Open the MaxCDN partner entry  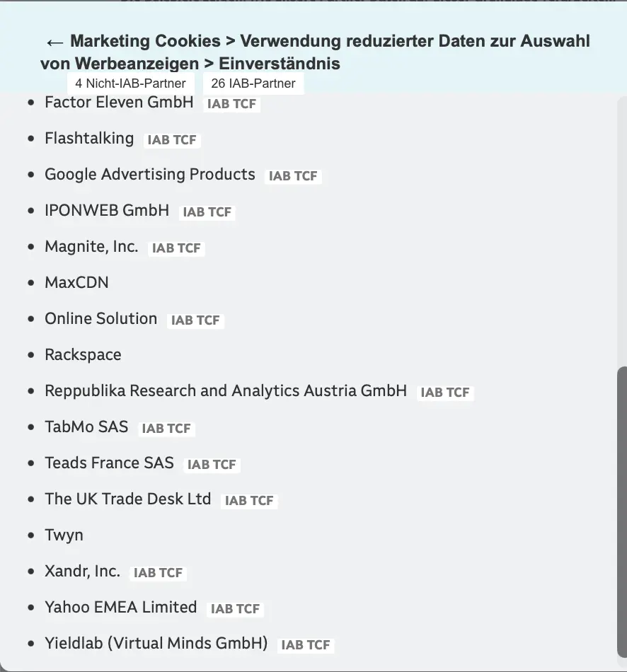(x=76, y=282)
